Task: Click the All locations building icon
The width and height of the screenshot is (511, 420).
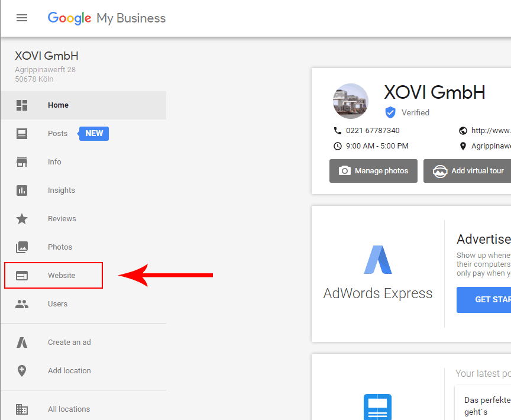Action: [22, 409]
